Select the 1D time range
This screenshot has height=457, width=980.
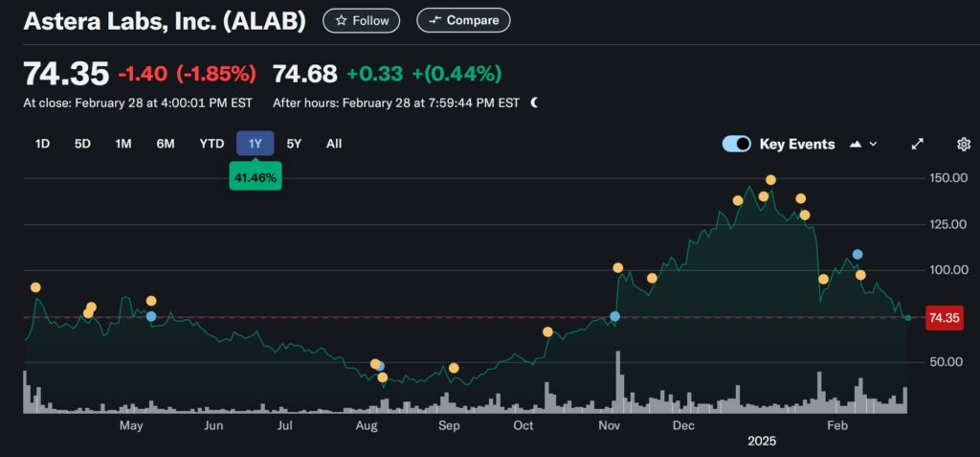(x=42, y=144)
